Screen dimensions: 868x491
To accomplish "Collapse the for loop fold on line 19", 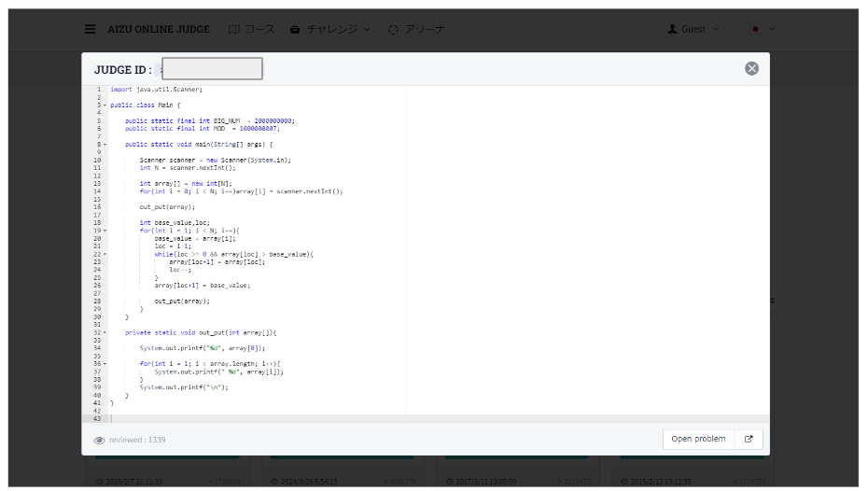I will pyautogui.click(x=105, y=231).
